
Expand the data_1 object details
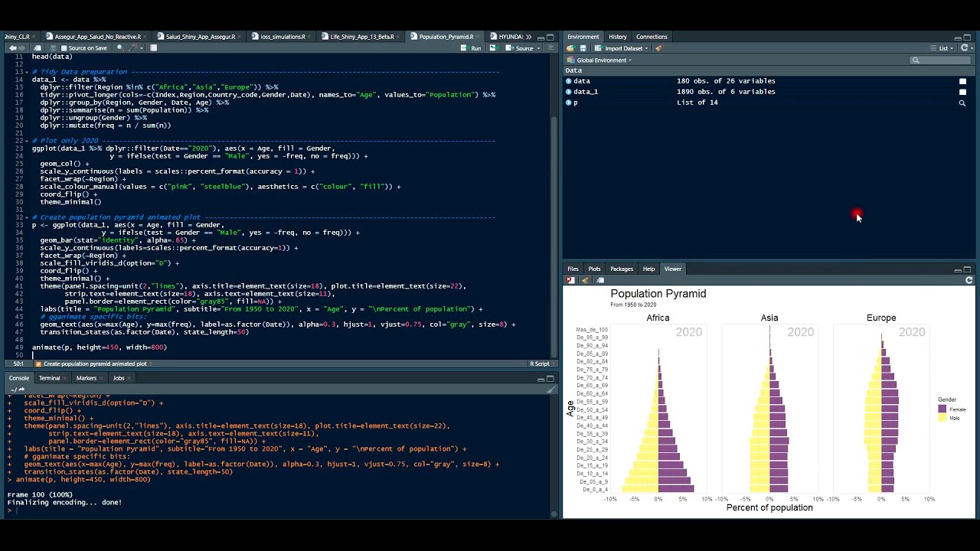point(569,92)
